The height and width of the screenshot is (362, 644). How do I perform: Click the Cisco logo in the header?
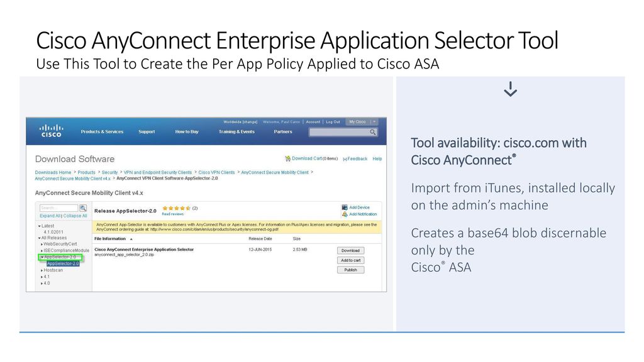[51, 131]
